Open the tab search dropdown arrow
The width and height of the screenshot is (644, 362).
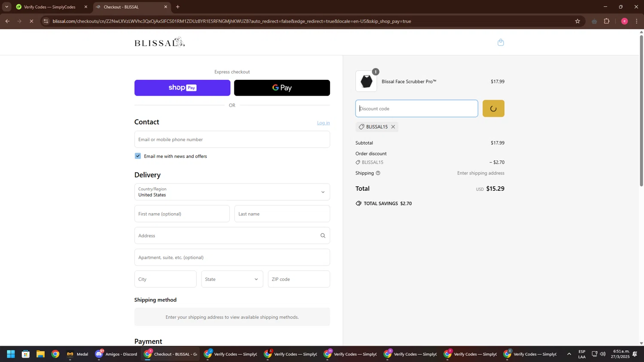coord(6,7)
